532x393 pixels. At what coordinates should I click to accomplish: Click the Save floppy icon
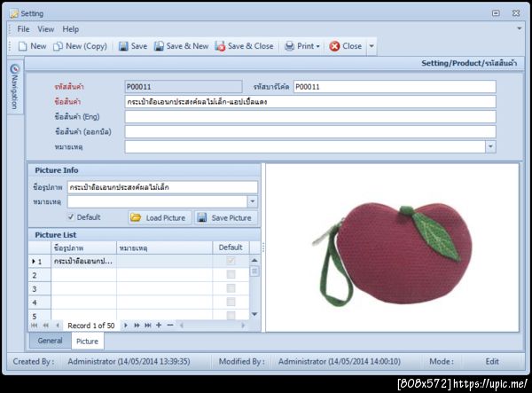click(x=123, y=46)
